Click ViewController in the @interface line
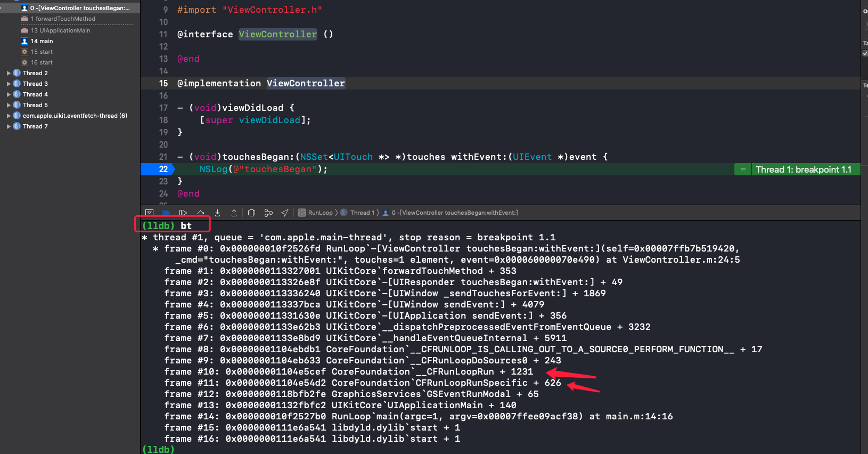 tap(277, 34)
